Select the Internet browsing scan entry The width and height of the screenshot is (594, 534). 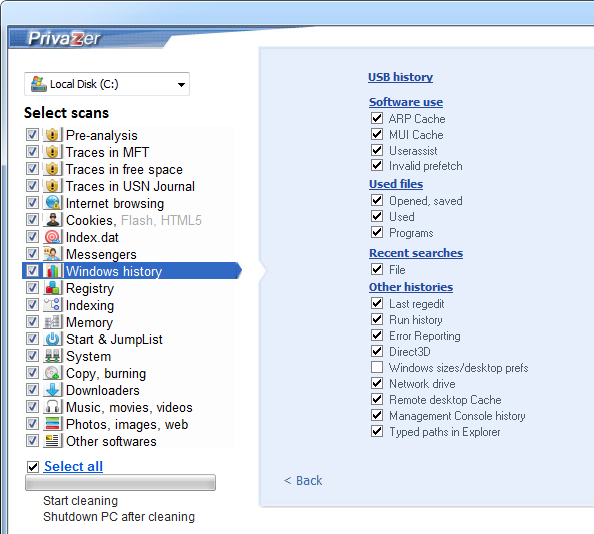(115, 203)
